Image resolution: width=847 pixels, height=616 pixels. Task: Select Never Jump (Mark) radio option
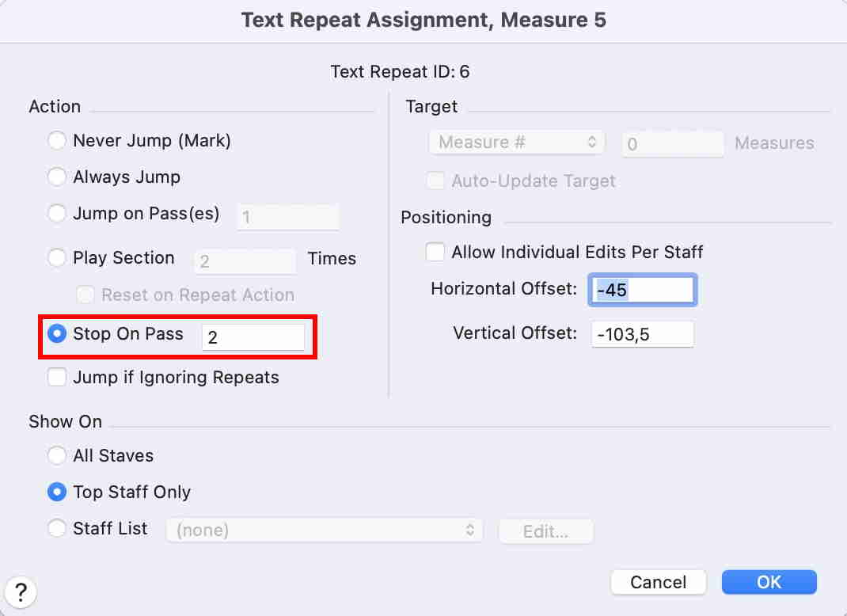tap(57, 141)
